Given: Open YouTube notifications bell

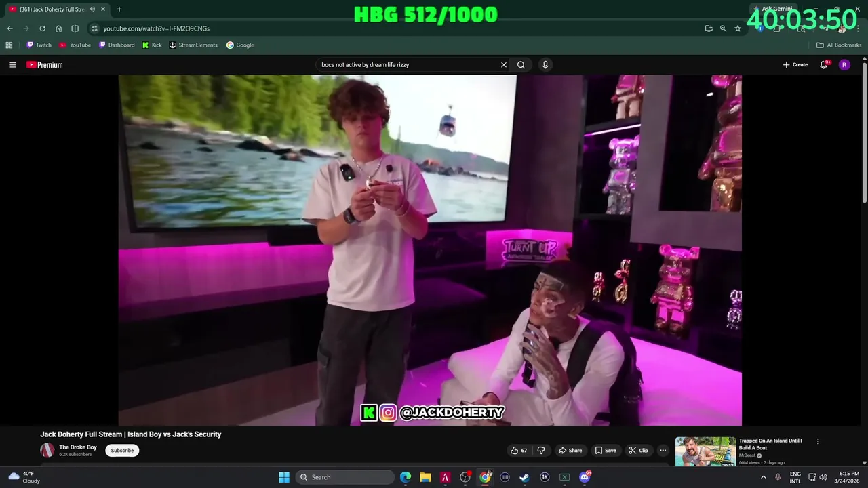Looking at the screenshot, I should click(x=824, y=65).
